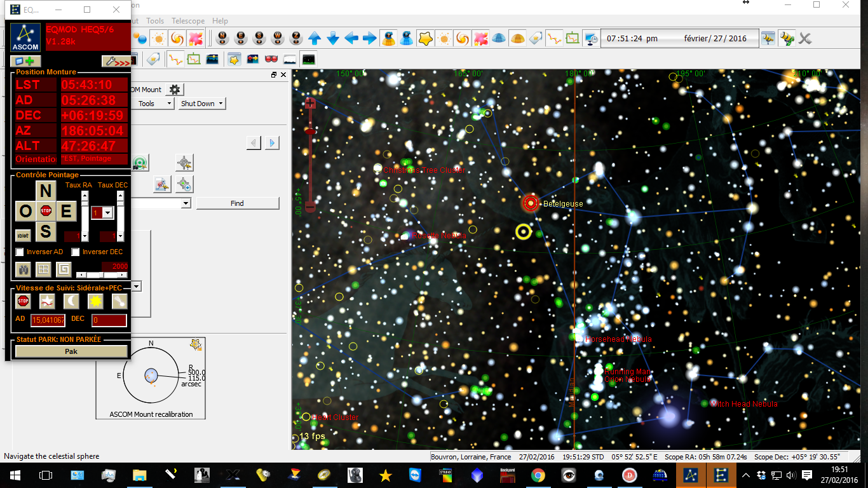
Task: Open Google Chrome from the taskbar
Action: pyautogui.click(x=538, y=475)
